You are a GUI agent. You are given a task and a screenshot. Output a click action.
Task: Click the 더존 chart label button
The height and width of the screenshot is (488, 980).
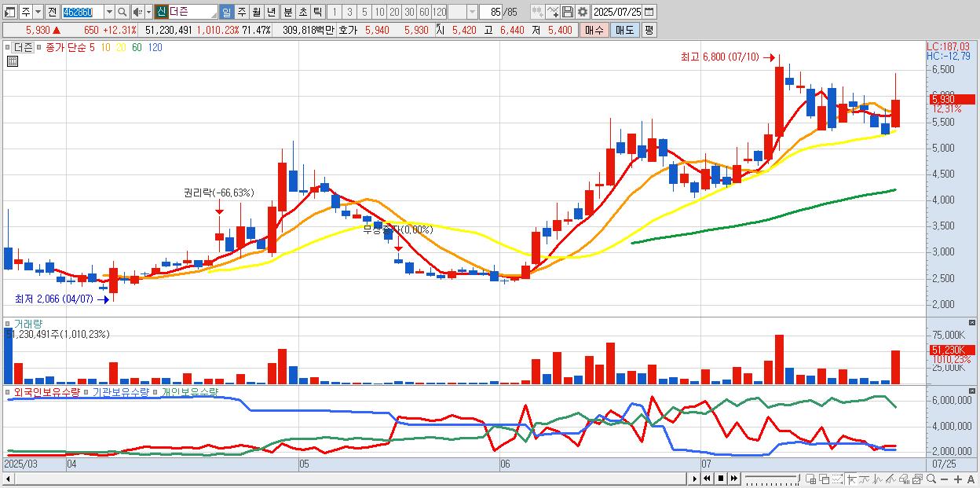tap(24, 47)
